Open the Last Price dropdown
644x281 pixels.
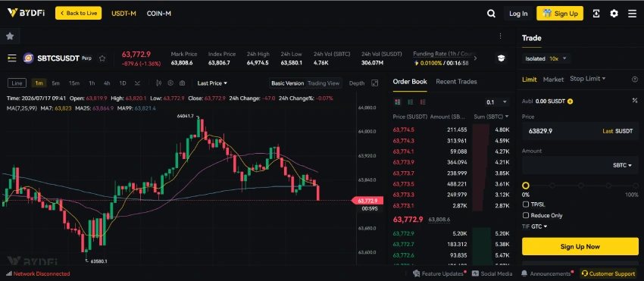pos(212,83)
